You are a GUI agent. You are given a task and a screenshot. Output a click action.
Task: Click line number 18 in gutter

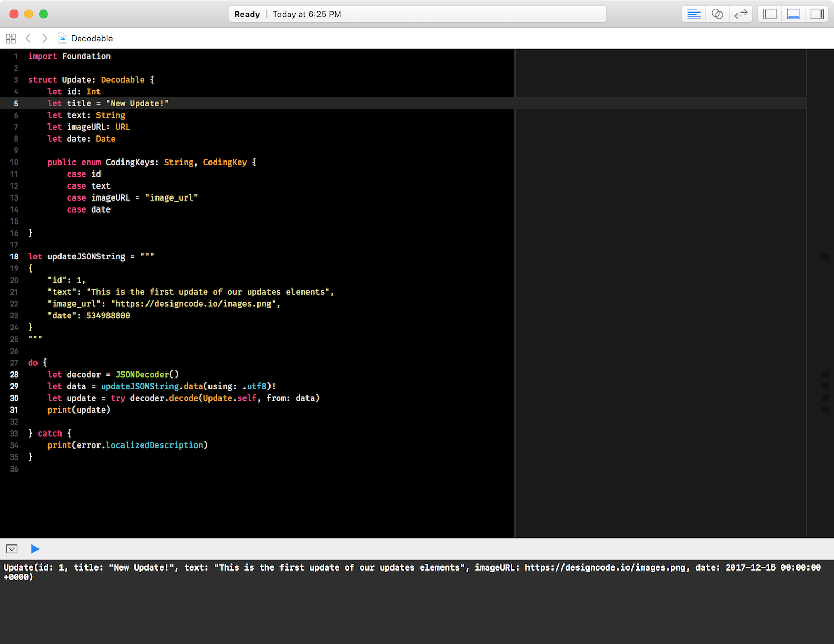click(x=14, y=256)
